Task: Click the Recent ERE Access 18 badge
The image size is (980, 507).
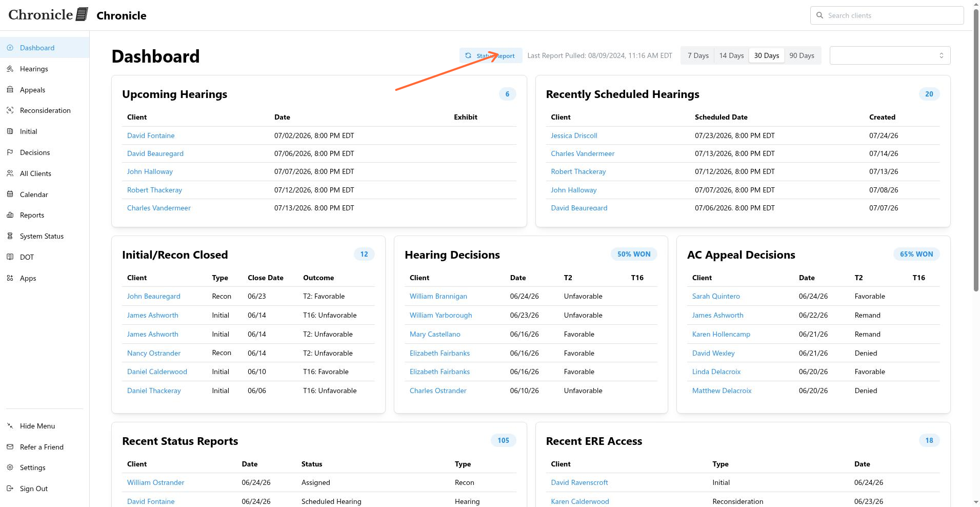Action: tap(929, 440)
